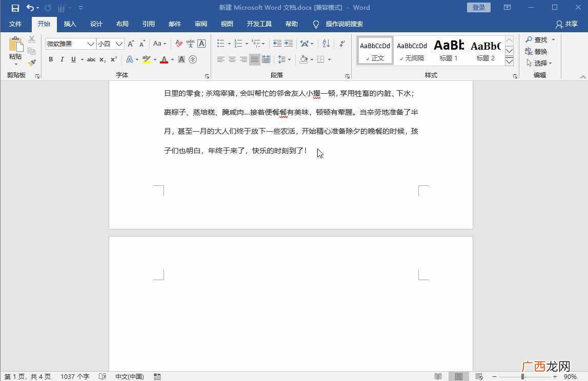
Task: Undo the last action
Action: coord(30,8)
